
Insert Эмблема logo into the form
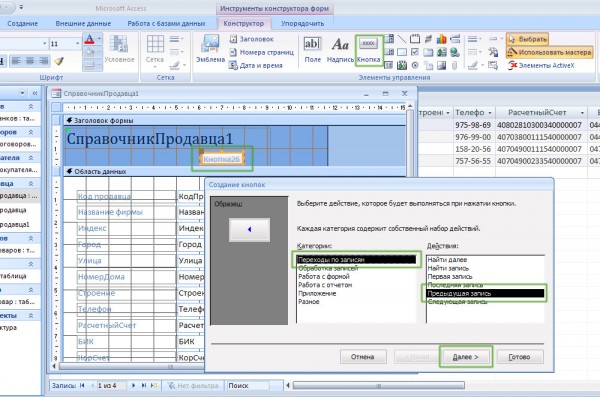click(210, 49)
